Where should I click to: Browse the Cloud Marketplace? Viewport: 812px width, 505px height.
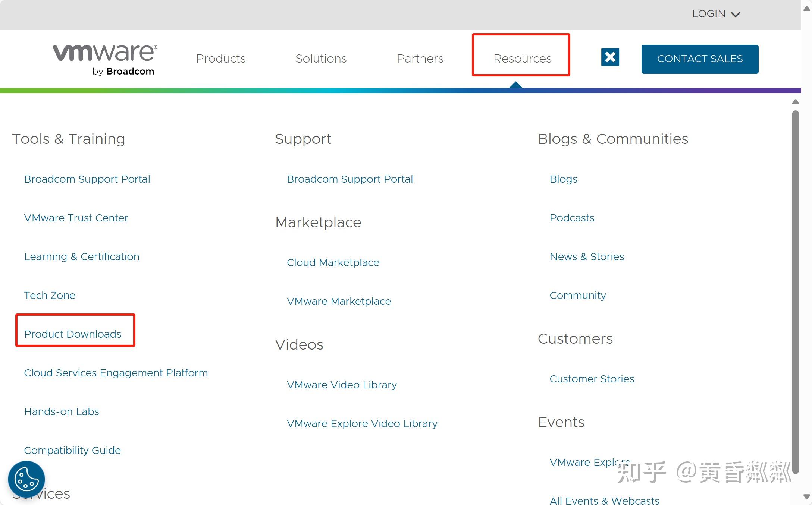pos(333,262)
